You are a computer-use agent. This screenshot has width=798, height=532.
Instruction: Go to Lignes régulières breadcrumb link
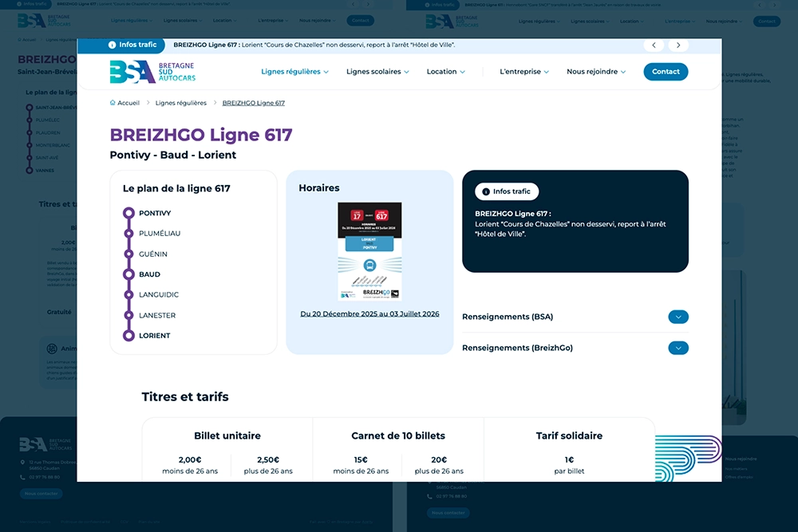tap(180, 103)
